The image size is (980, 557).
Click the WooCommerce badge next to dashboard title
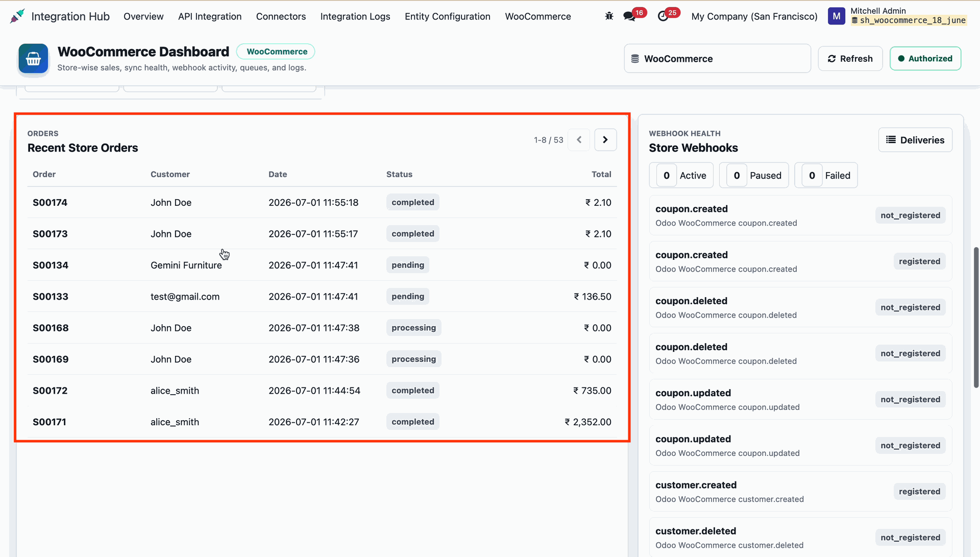tap(276, 52)
